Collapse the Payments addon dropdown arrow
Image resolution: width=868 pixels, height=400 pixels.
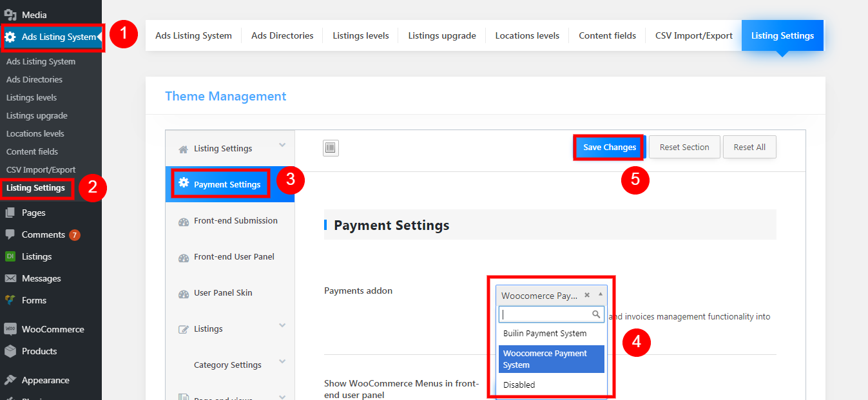(x=601, y=294)
